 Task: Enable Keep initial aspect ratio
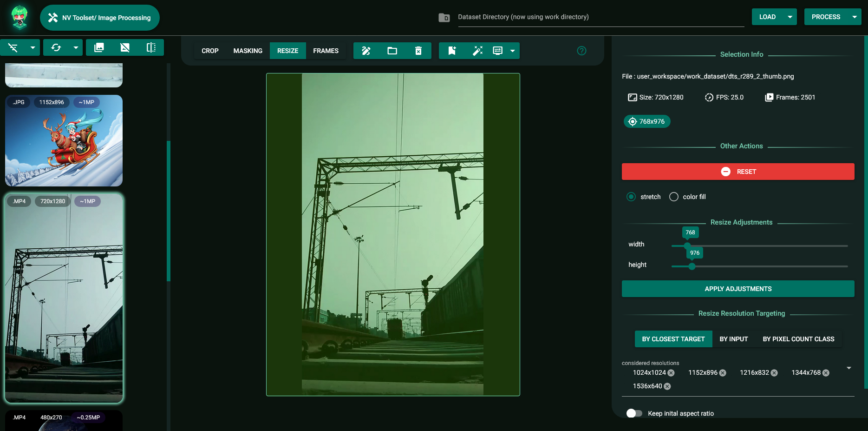point(634,413)
